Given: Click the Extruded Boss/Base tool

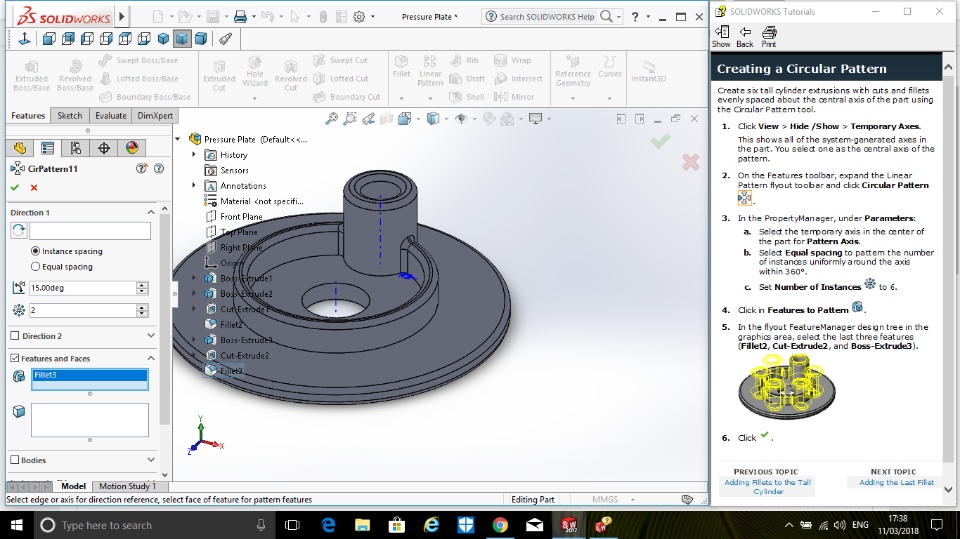Looking at the screenshot, I should [31, 76].
